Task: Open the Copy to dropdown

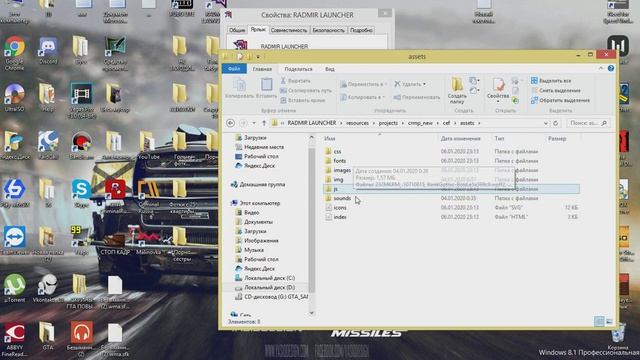Action: click(x=363, y=97)
